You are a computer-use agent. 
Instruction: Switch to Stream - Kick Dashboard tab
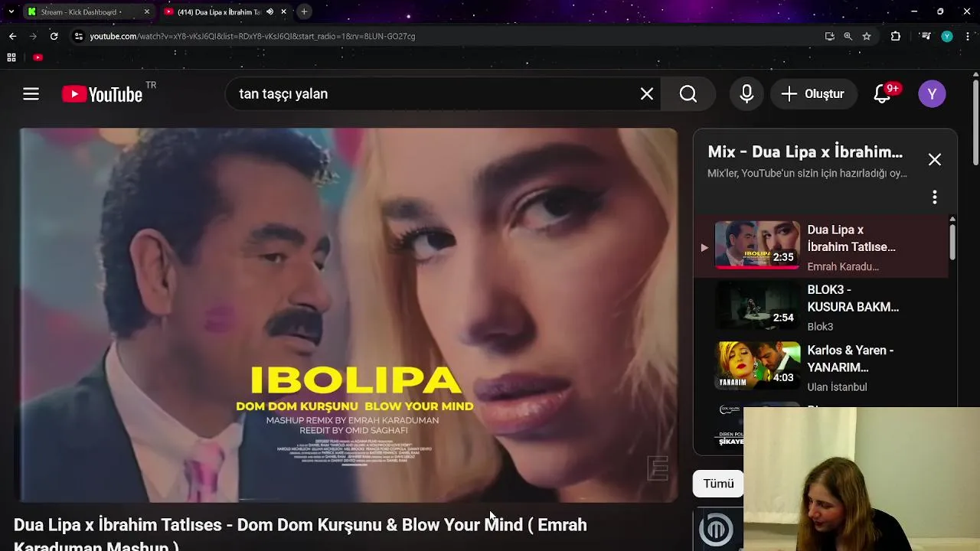point(80,12)
